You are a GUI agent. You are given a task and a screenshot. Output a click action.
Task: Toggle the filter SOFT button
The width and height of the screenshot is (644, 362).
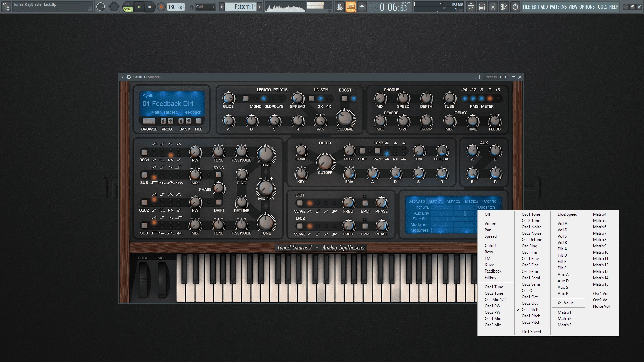[362, 151]
